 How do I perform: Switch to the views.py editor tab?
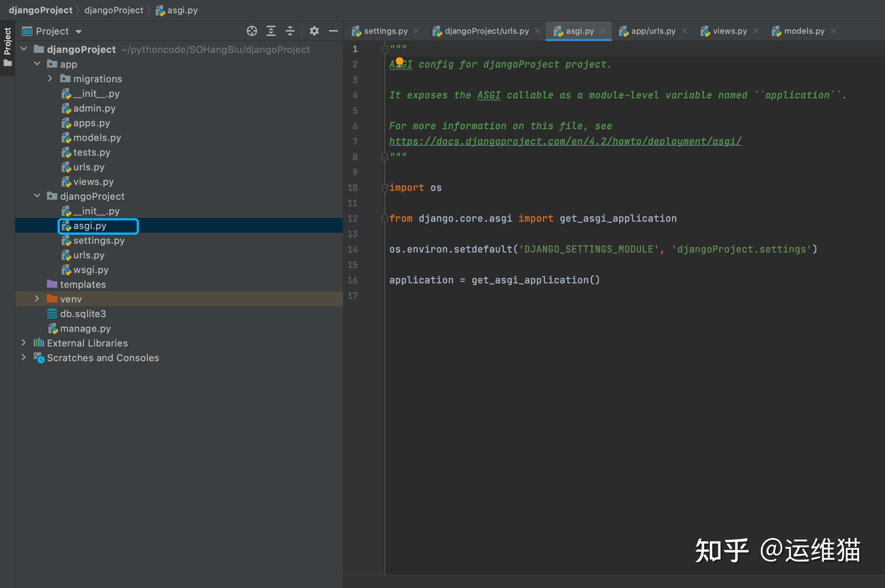point(729,31)
